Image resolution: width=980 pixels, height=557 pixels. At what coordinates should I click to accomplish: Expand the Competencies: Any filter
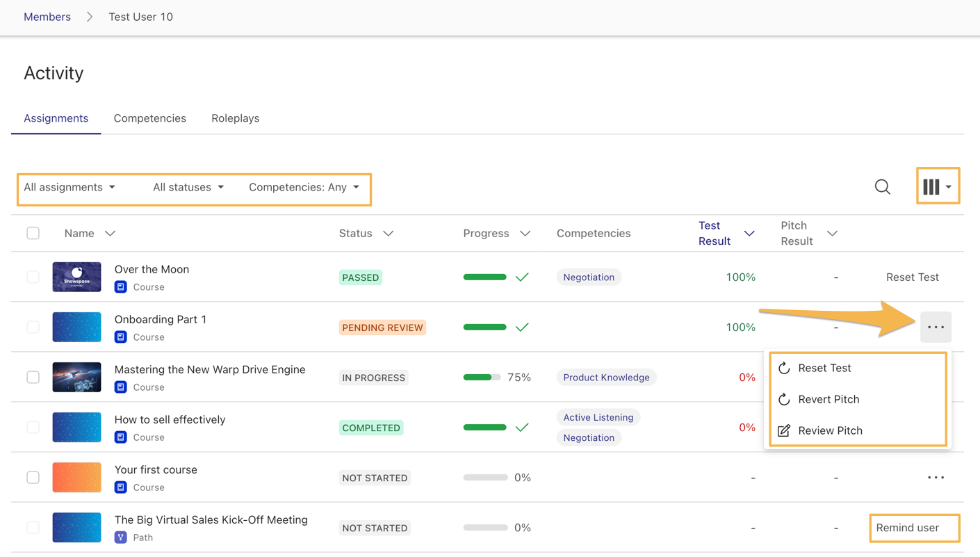304,187
